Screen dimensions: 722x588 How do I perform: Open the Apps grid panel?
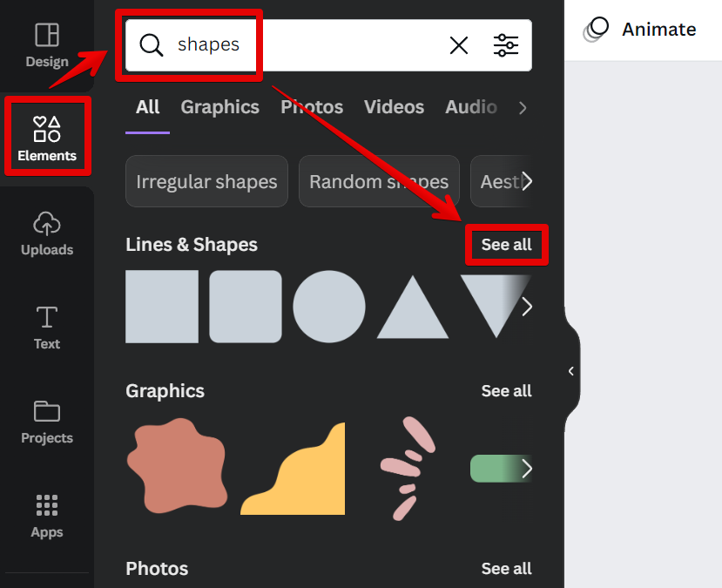click(x=47, y=516)
